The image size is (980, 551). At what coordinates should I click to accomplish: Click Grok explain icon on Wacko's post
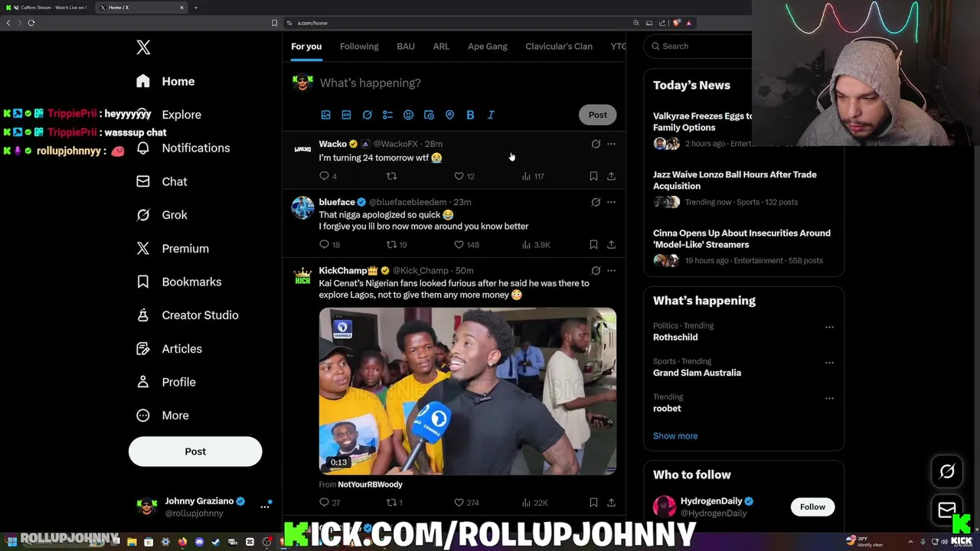pos(596,144)
